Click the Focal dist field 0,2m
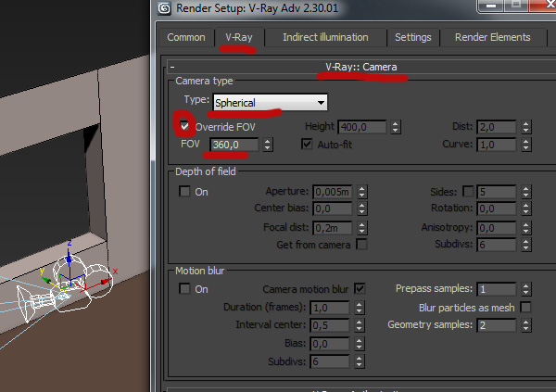 pos(333,228)
